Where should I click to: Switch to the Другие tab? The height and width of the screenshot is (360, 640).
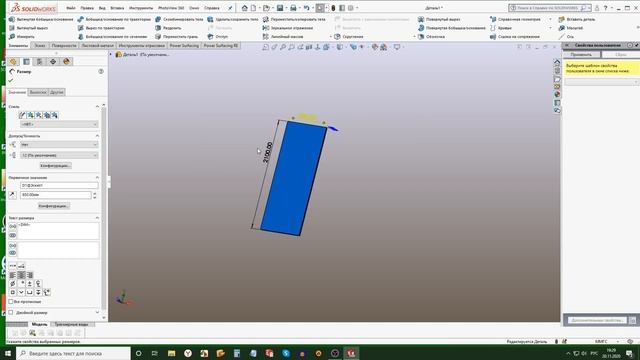coord(57,92)
